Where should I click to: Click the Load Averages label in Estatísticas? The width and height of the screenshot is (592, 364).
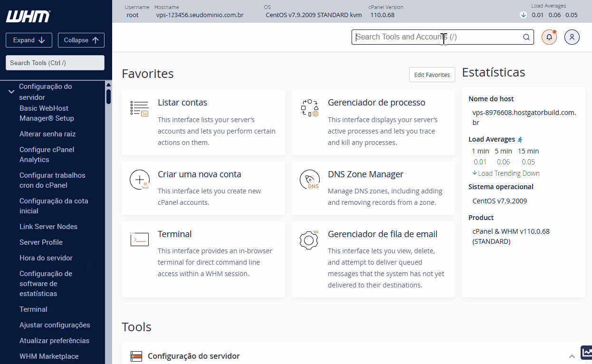(x=492, y=140)
